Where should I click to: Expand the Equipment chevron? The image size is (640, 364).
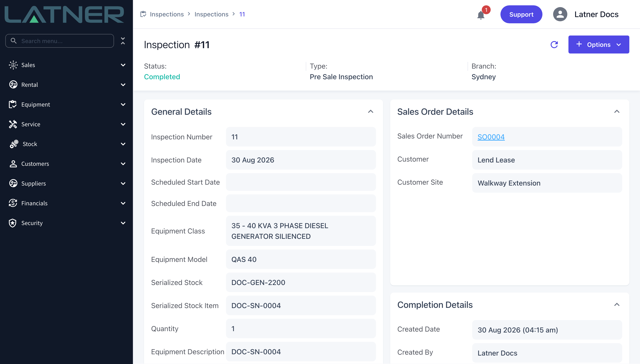pyautogui.click(x=123, y=105)
